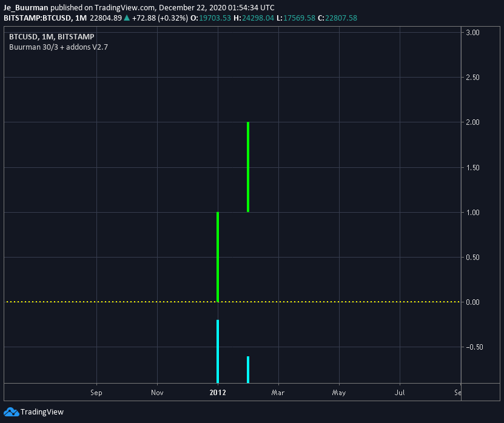The width and height of the screenshot is (504, 423).
Task: Click the shorter cyan bar near -0.50
Action: click(x=248, y=370)
